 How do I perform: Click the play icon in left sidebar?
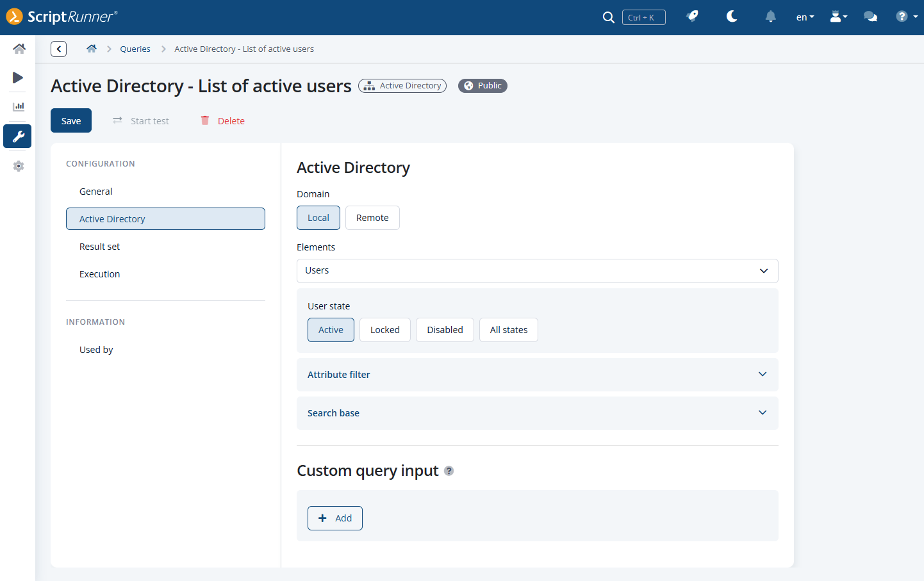[18, 78]
